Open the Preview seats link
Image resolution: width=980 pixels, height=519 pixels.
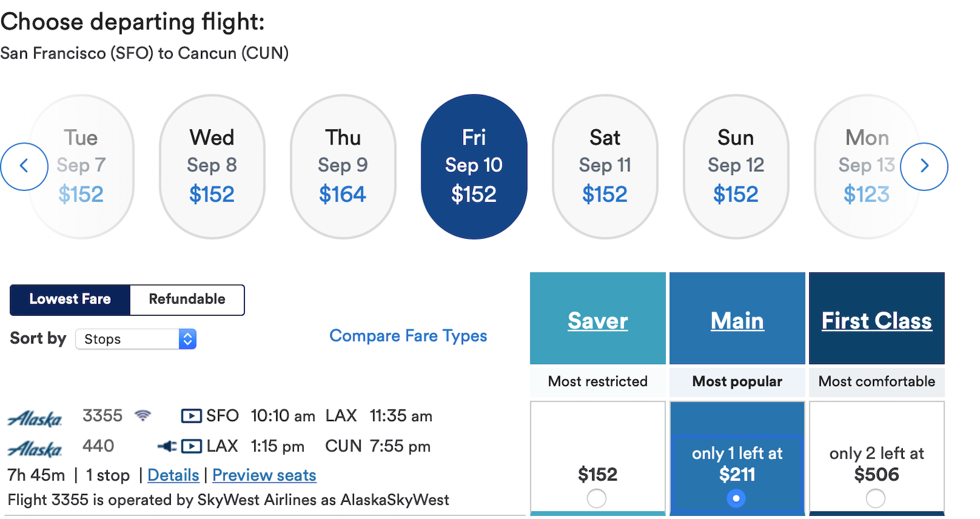(265, 476)
